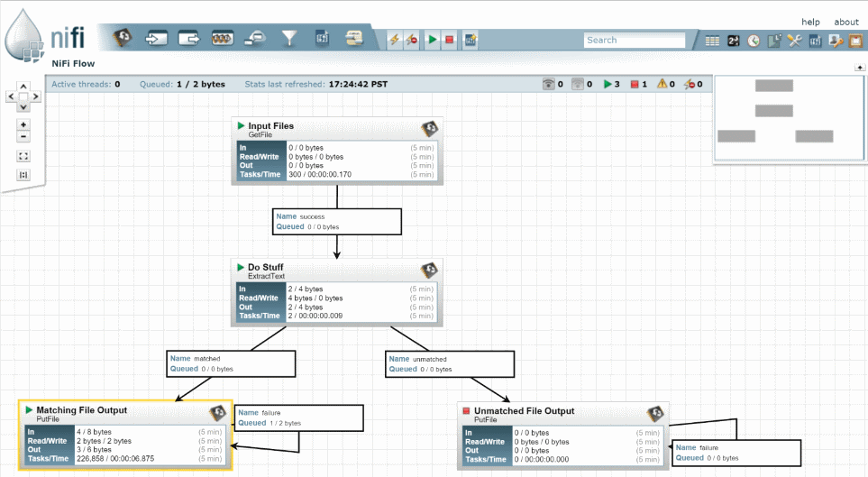Click the transmitting ports status icon
Viewport: 868px width, 477px height.
tap(548, 84)
